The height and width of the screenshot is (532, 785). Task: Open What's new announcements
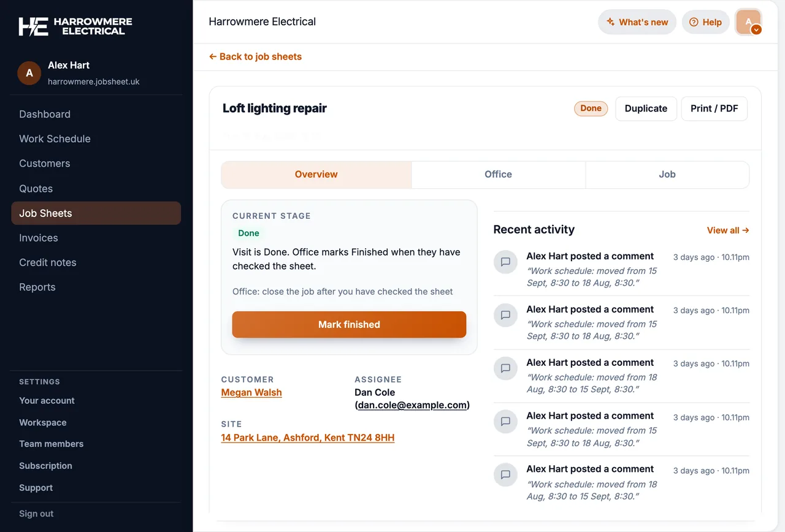[x=637, y=22]
